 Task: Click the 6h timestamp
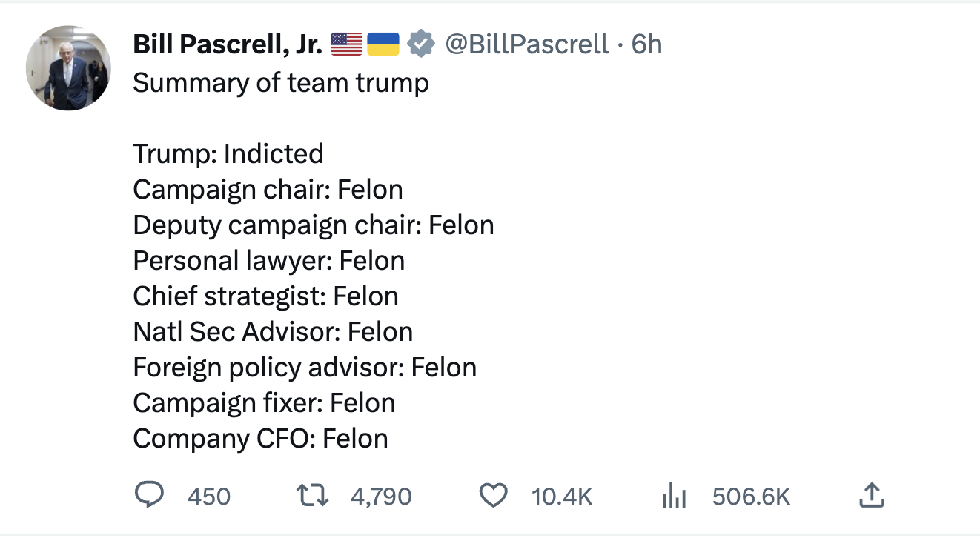[x=646, y=44]
